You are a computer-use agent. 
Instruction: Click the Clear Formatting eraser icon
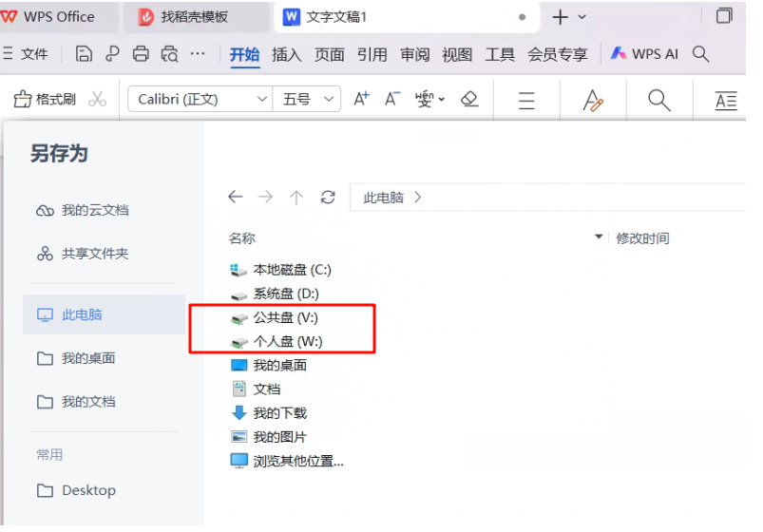469,99
